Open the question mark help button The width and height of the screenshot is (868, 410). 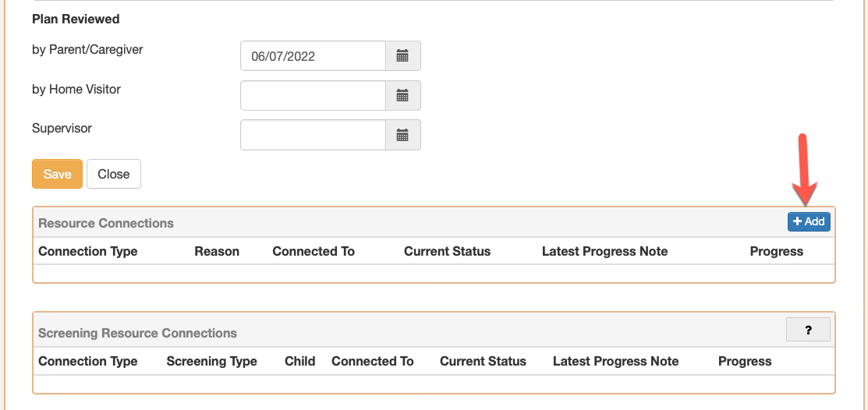pyautogui.click(x=808, y=330)
